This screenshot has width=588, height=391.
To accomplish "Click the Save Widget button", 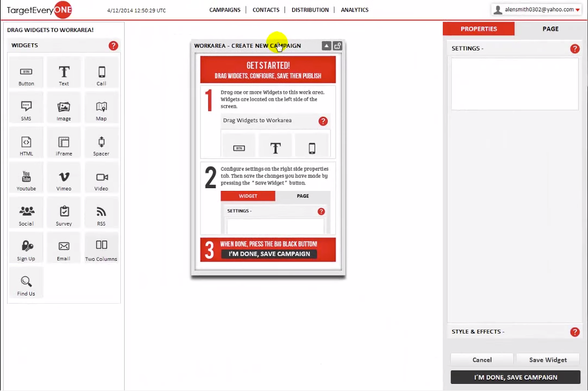I will pyautogui.click(x=548, y=360).
